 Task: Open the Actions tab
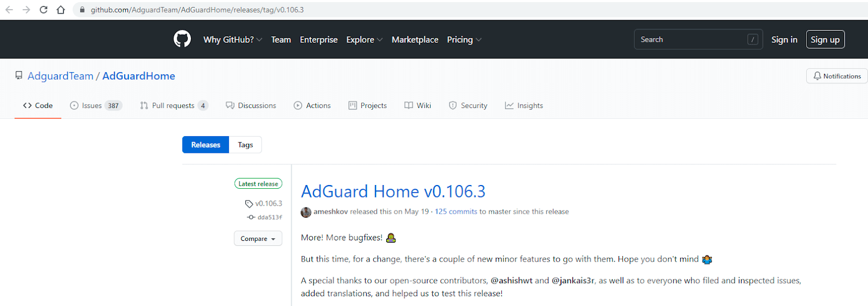pos(312,105)
